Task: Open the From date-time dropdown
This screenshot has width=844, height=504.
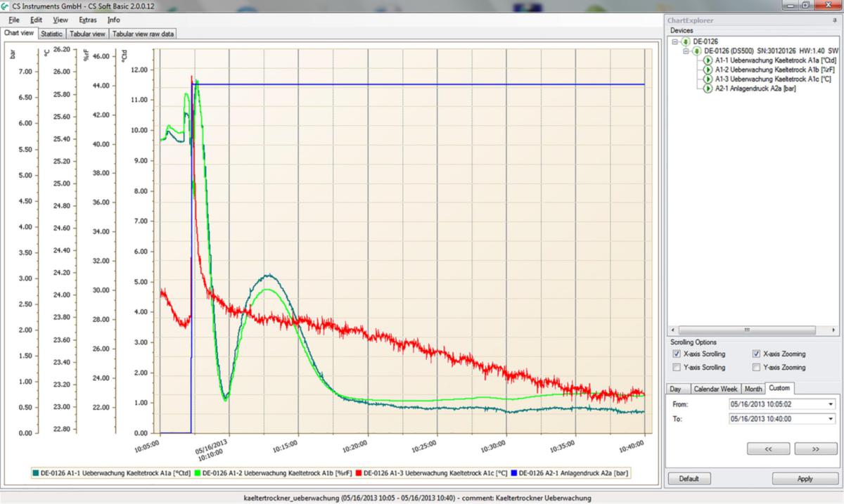Action: tap(831, 405)
